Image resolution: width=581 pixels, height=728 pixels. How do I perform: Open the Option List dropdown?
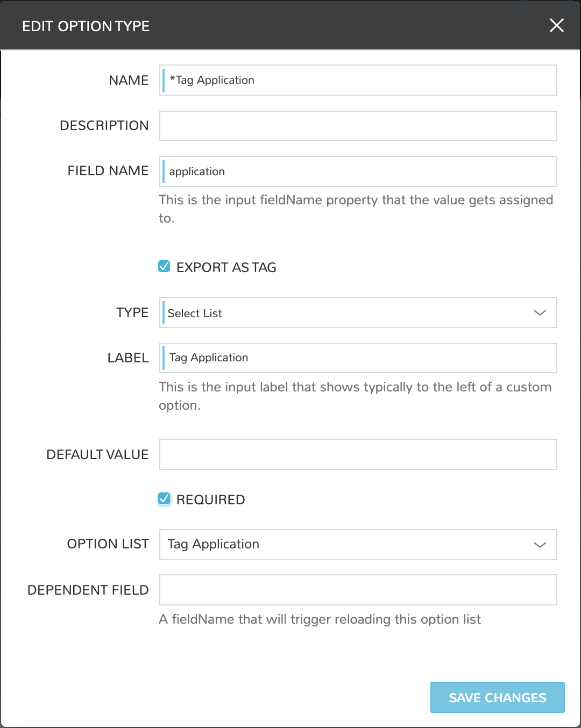pos(350,545)
